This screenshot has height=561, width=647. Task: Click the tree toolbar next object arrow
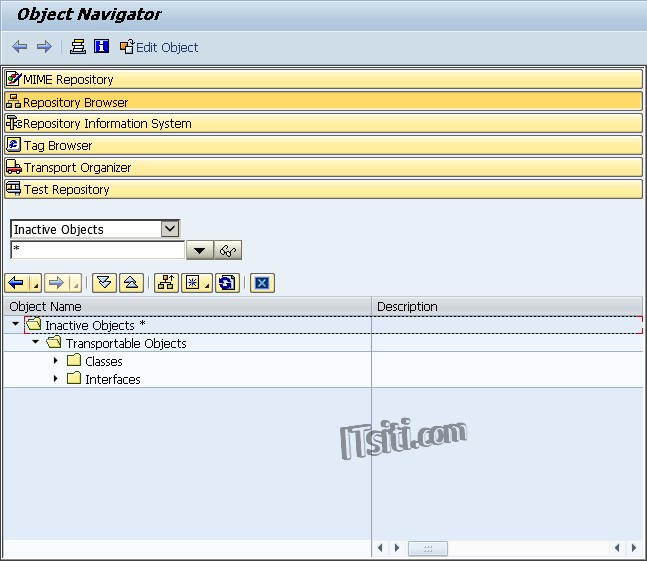click(57, 283)
